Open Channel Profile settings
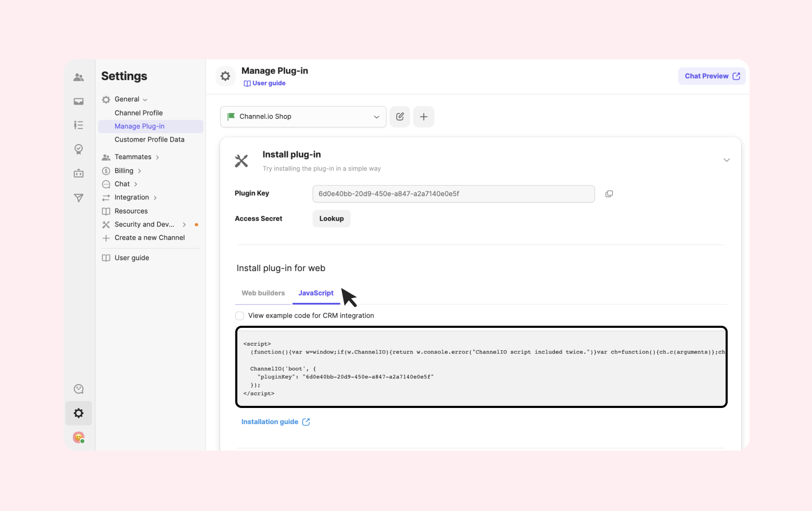Viewport: 812px width, 511px height. (x=138, y=113)
